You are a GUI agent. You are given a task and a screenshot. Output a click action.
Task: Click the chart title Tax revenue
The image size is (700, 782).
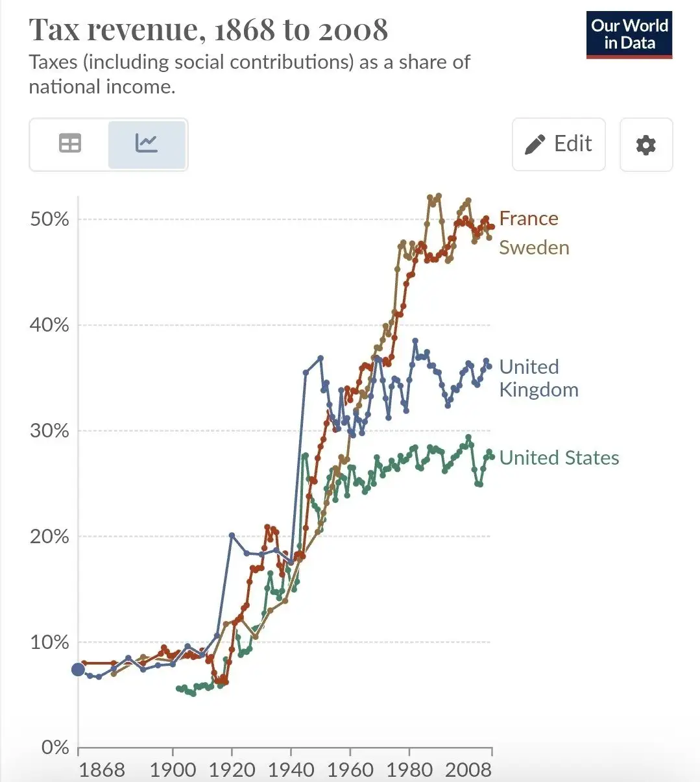208,29
